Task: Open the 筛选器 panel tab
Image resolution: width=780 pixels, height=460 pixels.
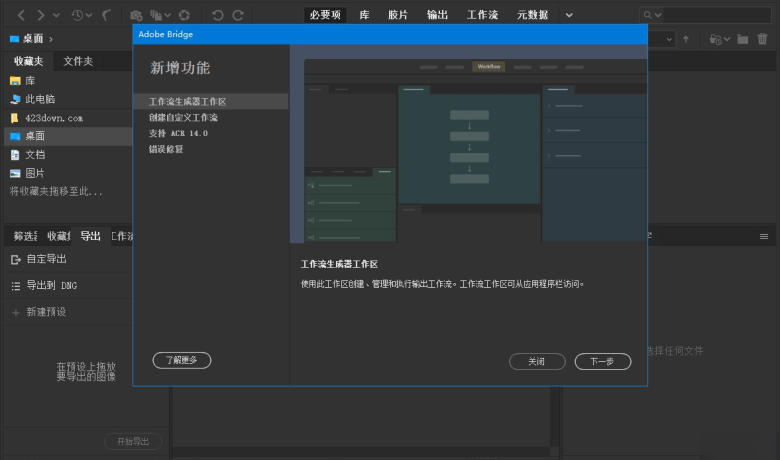Action: (25, 236)
